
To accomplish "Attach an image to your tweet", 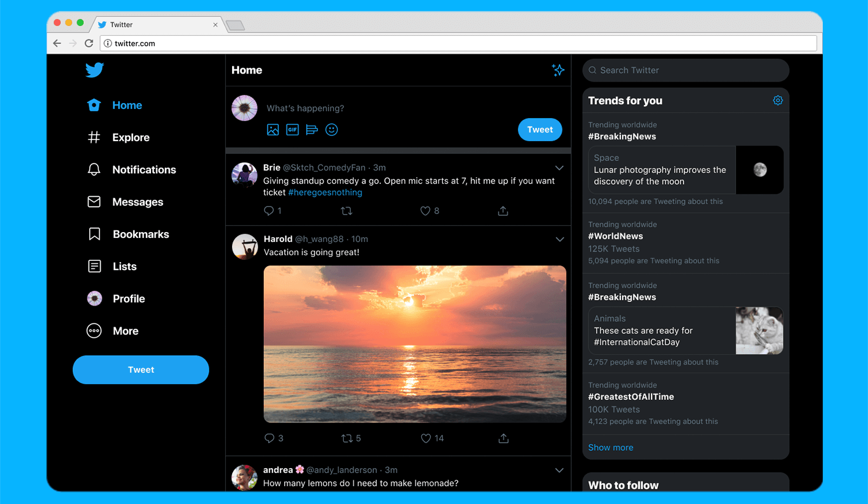I will point(273,130).
